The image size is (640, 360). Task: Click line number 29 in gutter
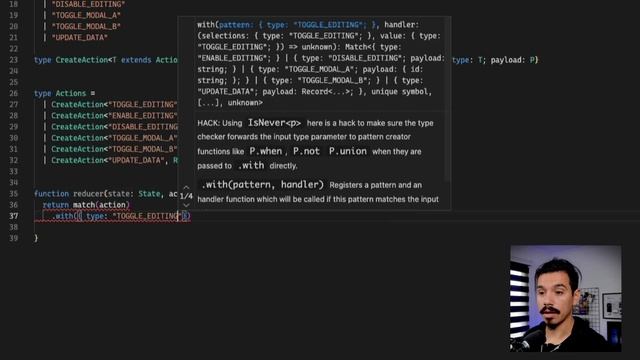point(14,127)
